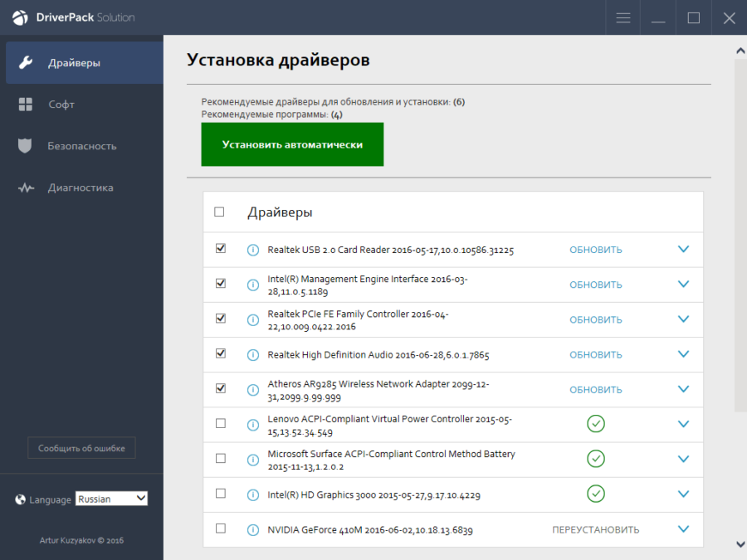The image size is (747, 560).
Task: Click info icon for NVIDIA GeForce 410M
Action: click(253, 529)
